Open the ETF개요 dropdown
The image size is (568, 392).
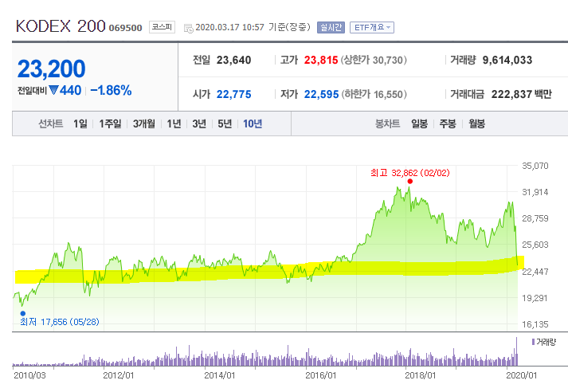tap(372, 28)
